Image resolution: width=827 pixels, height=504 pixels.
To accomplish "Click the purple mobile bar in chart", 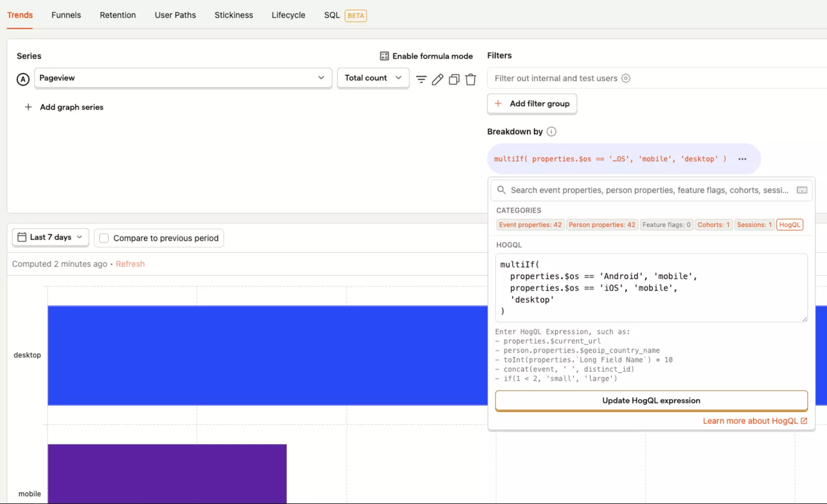I will point(167,473).
